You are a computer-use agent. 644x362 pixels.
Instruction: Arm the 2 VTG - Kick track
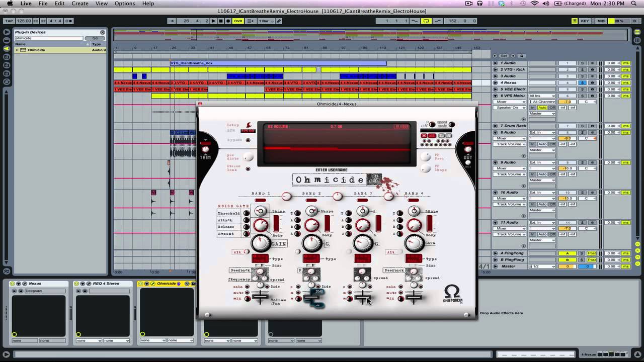click(x=592, y=69)
